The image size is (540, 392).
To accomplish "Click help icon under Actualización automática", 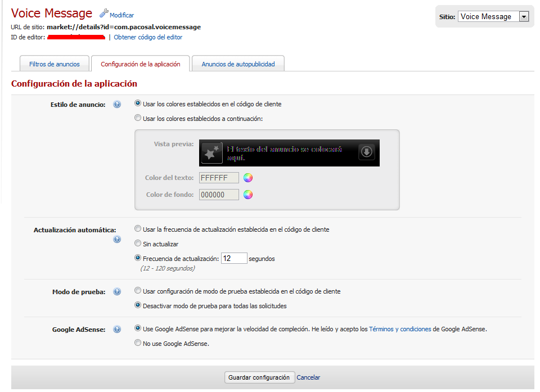I will pos(117,239).
